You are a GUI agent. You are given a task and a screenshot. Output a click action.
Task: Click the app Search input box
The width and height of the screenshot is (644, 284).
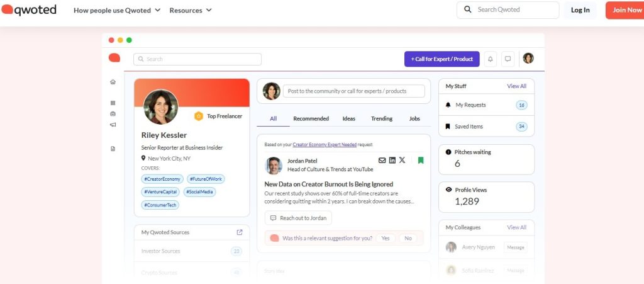click(197, 59)
